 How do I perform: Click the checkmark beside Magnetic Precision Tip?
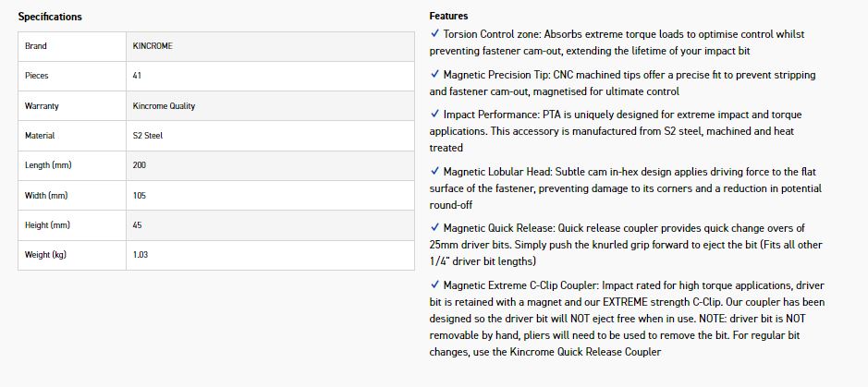coord(434,75)
